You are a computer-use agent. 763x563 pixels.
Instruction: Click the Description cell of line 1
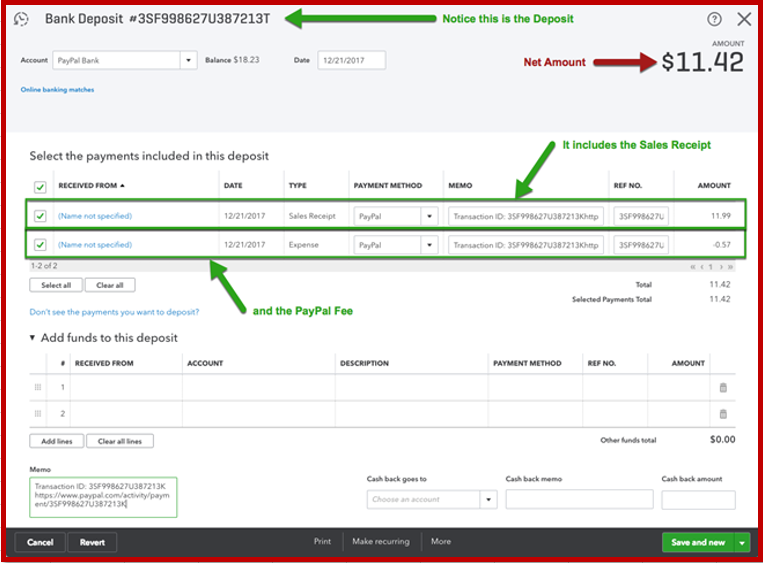coord(411,387)
